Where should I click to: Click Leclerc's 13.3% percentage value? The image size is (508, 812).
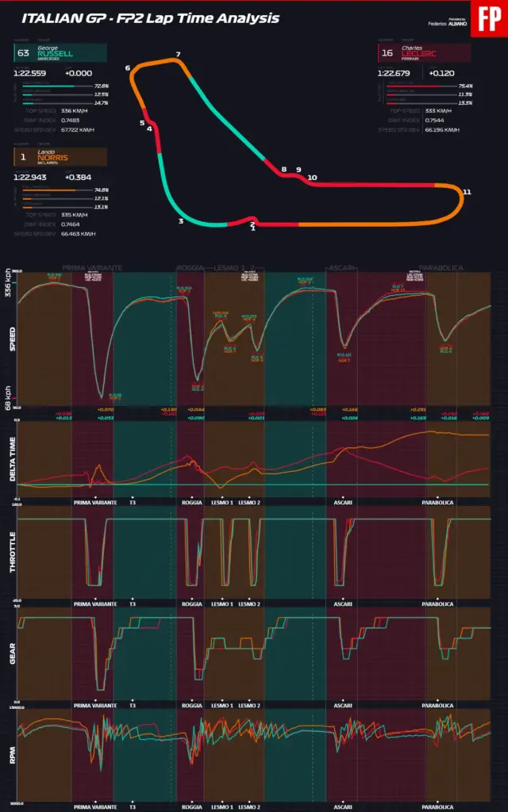coord(465,103)
